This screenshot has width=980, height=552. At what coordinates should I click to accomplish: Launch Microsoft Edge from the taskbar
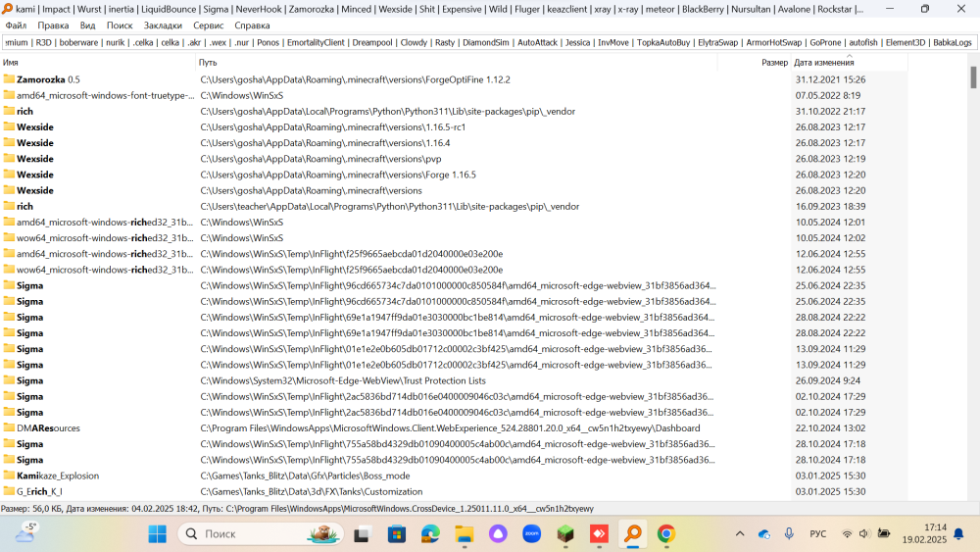[430, 534]
